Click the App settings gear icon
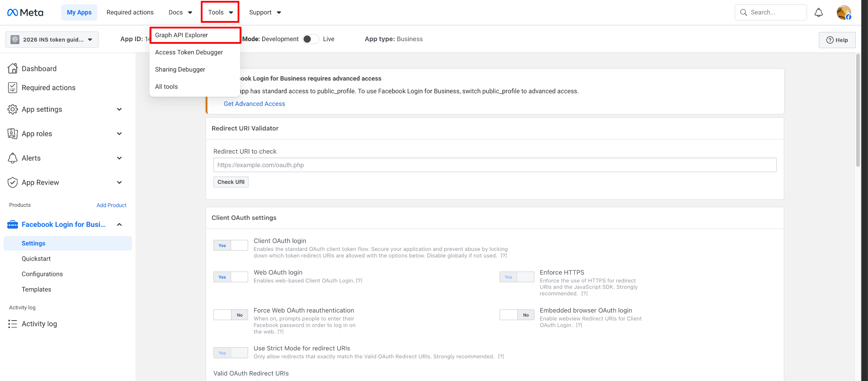Viewport: 868px width, 381px height. (13, 109)
